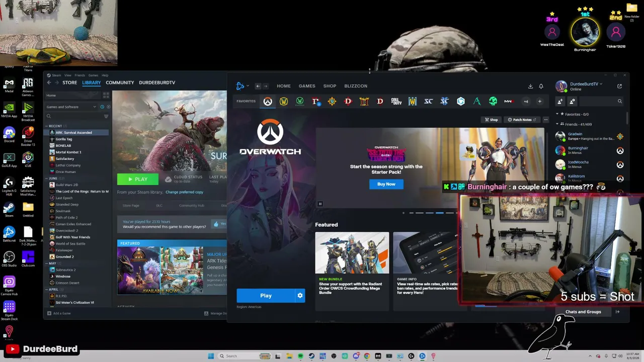Go back in Steam navigation
The image size is (644, 362).
[x=49, y=82]
